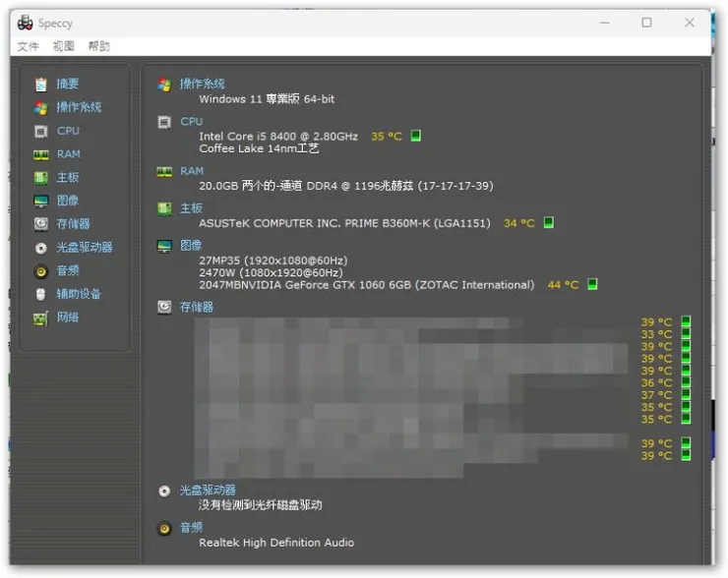Select 操作系统 Windows flag icon in sidebar
The image size is (728, 578).
(x=41, y=108)
